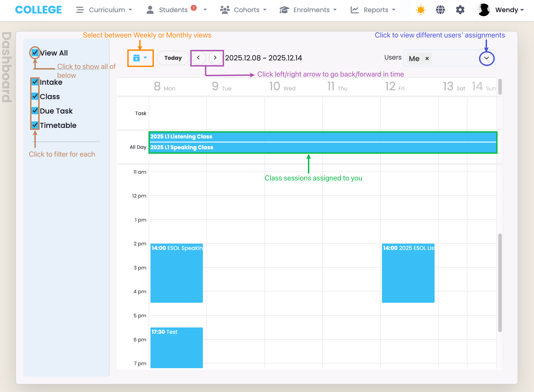Advance to next week with right arrow
Image resolution: width=534 pixels, height=392 pixels.
pos(215,58)
